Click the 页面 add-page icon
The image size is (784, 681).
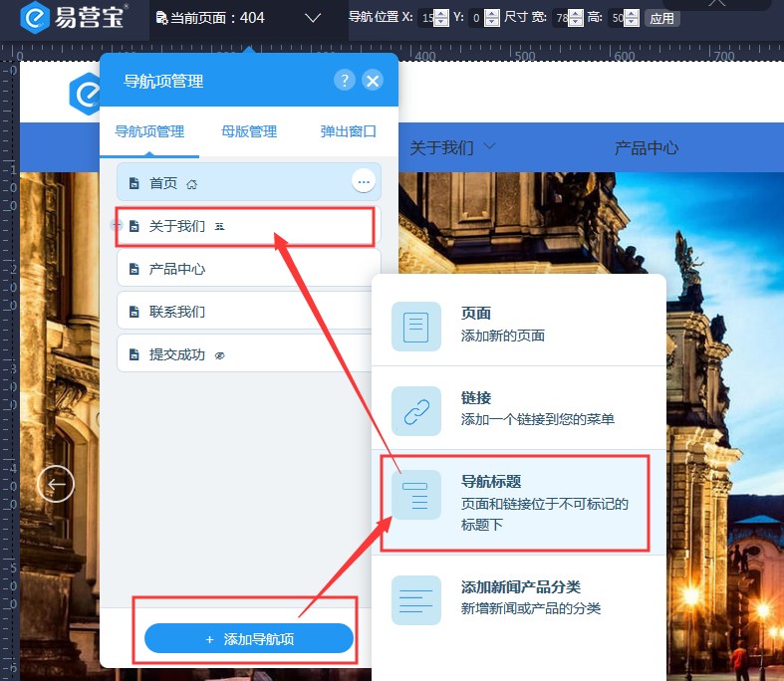click(415, 327)
